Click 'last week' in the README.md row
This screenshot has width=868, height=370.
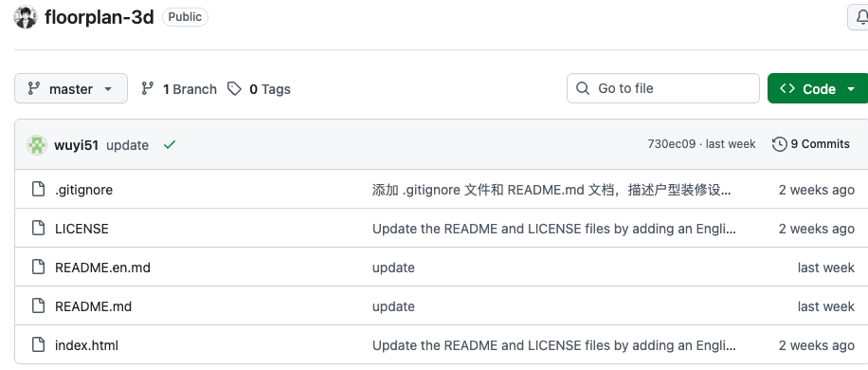[826, 306]
